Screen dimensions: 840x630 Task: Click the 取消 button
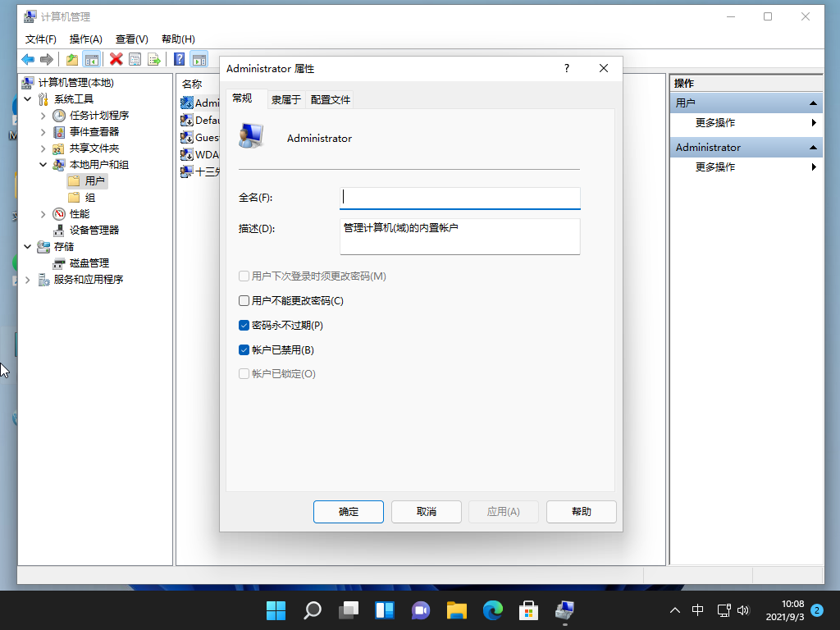coord(426,511)
